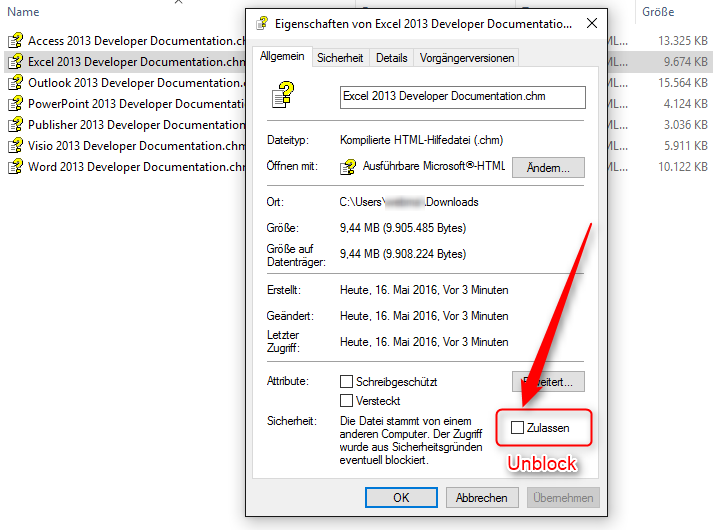This screenshot has height=530, width=713.
Task: Select the Outlook 2013 Developer Documentation file icon
Action: click(15, 82)
